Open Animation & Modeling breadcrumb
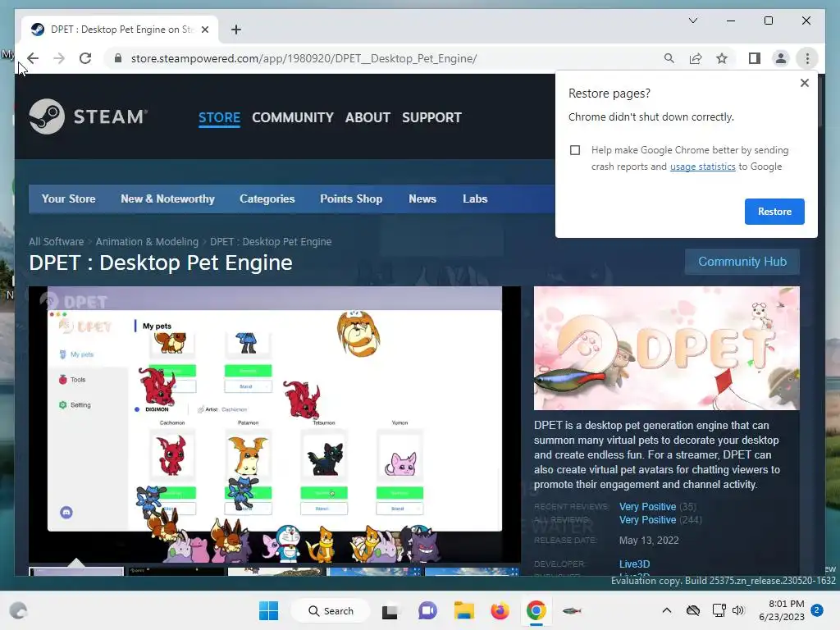The image size is (840, 630). point(147,242)
